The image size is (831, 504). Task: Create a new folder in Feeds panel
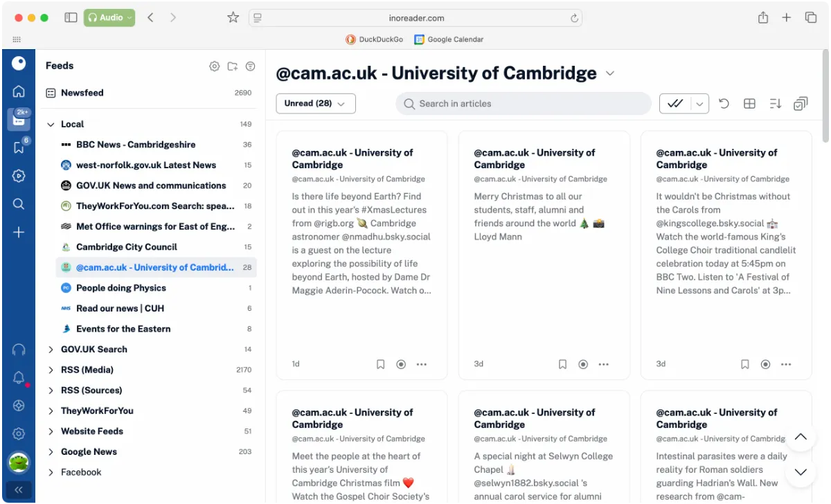pyautogui.click(x=232, y=66)
